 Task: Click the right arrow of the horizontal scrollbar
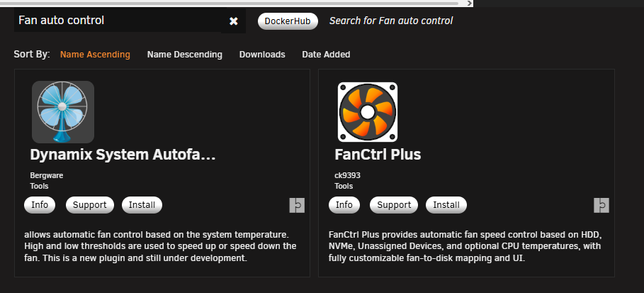470,4
